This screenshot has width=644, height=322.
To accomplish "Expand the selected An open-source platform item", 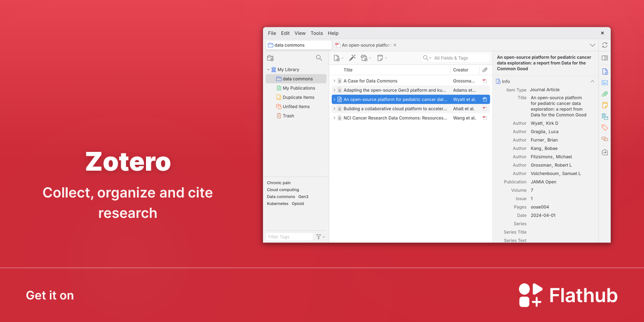I will point(334,99).
